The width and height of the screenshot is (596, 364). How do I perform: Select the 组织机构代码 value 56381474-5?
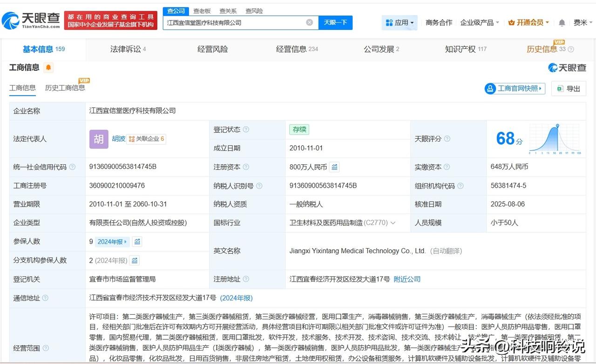[508, 186]
